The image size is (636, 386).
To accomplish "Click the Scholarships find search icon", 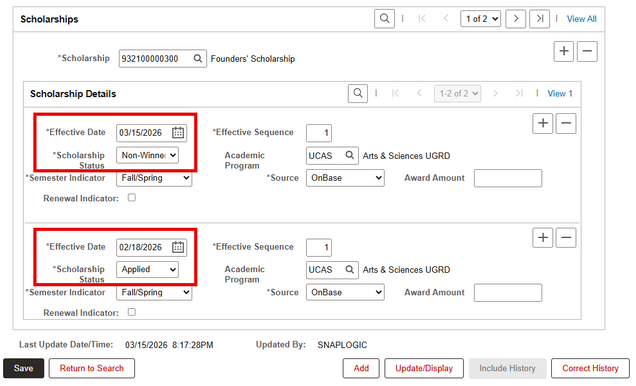I will point(384,19).
